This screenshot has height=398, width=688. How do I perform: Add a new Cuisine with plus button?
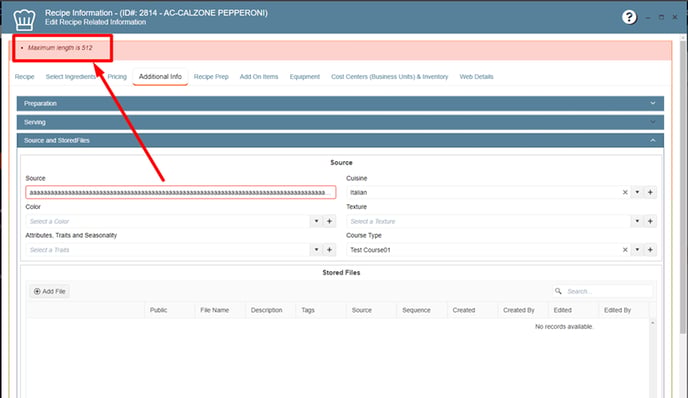coord(650,192)
